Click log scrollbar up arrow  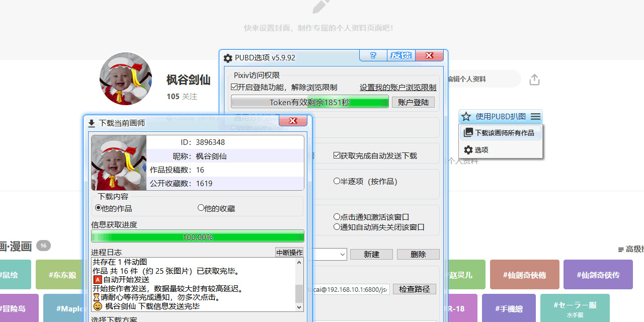299,262
